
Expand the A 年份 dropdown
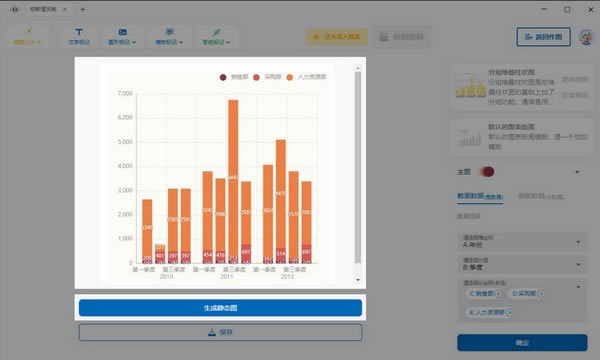pyautogui.click(x=522, y=242)
